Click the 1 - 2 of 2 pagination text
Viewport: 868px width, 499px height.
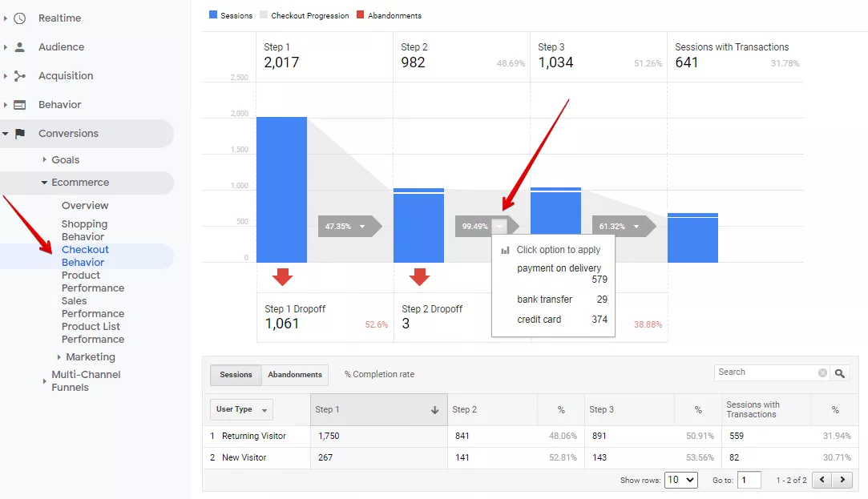pyautogui.click(x=791, y=481)
